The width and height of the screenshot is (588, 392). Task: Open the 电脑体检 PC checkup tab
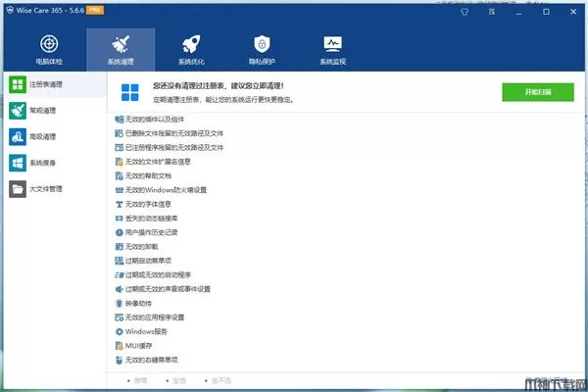point(49,50)
